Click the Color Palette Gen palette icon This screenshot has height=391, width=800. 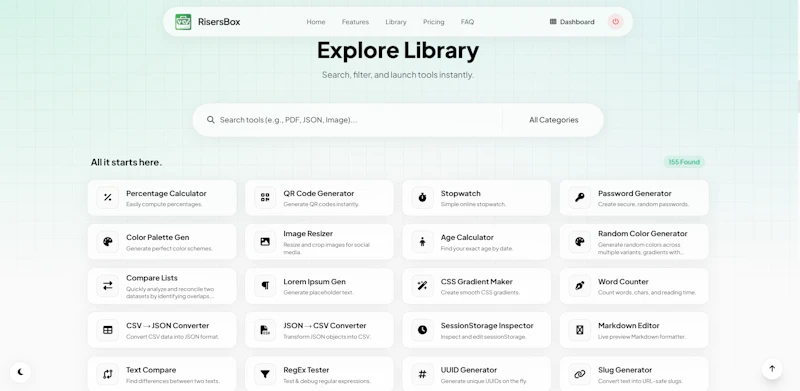[x=108, y=242]
